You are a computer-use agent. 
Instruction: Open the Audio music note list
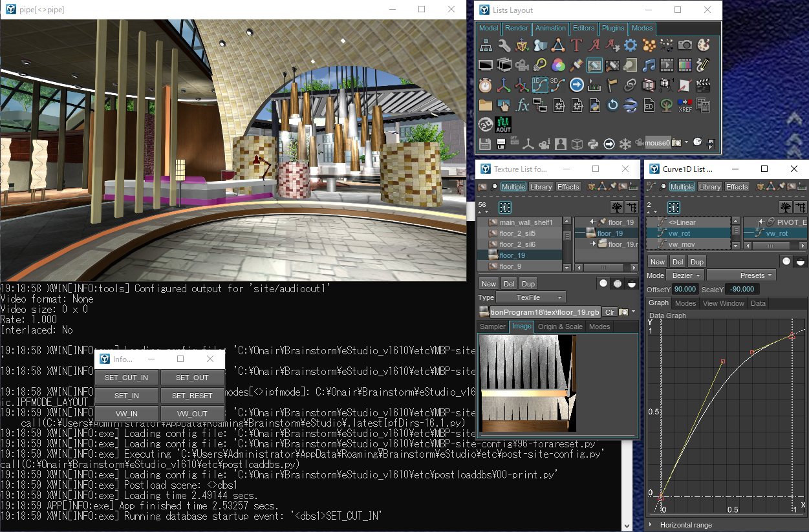(x=649, y=65)
